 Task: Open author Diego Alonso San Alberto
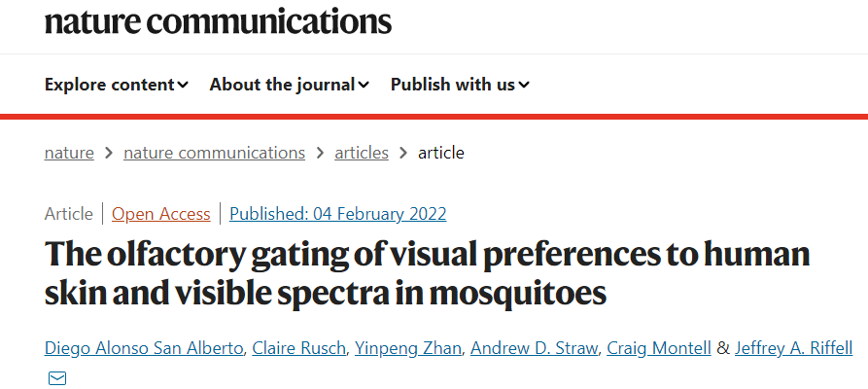click(143, 349)
